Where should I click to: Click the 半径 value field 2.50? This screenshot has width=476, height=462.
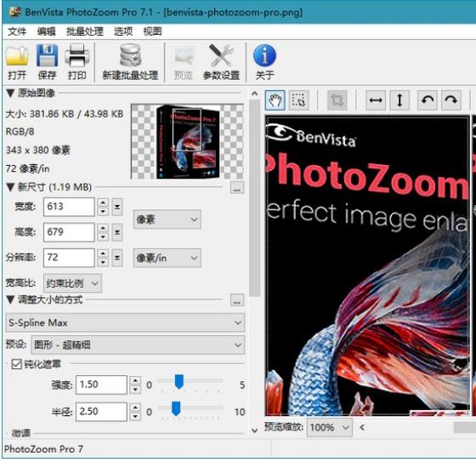pos(101,412)
